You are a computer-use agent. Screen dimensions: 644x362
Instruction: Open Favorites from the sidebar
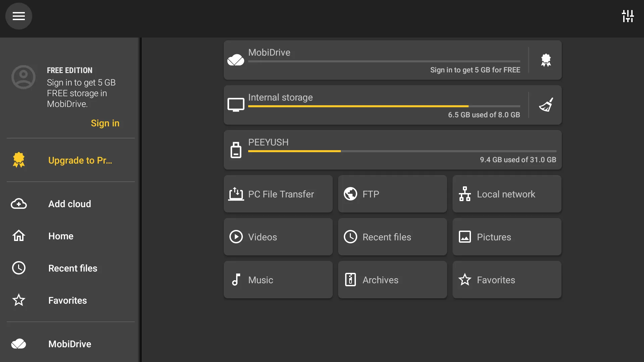click(71, 300)
